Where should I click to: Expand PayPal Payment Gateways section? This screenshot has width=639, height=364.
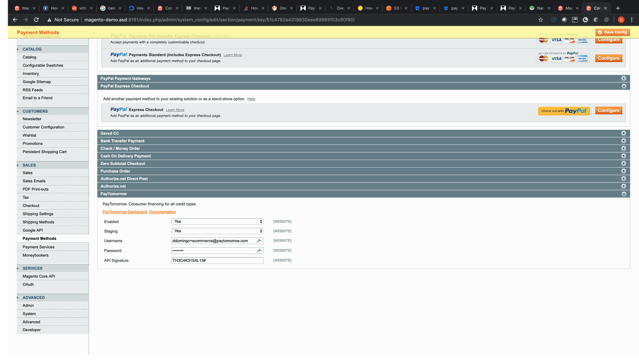click(x=363, y=79)
